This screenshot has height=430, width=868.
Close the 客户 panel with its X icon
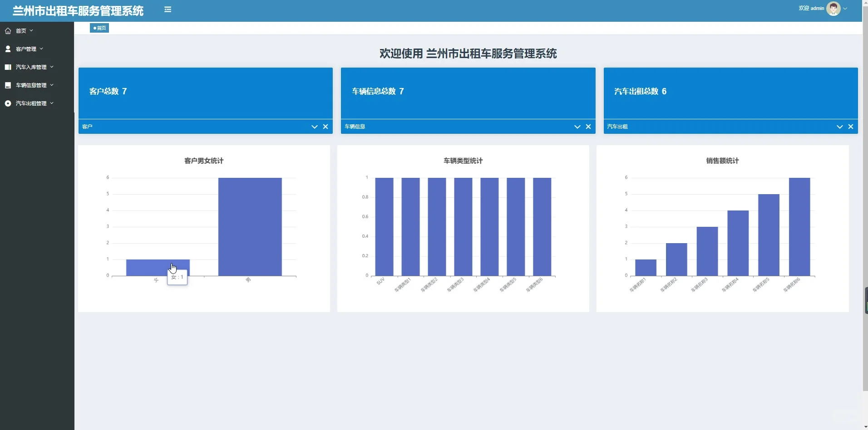pos(326,127)
